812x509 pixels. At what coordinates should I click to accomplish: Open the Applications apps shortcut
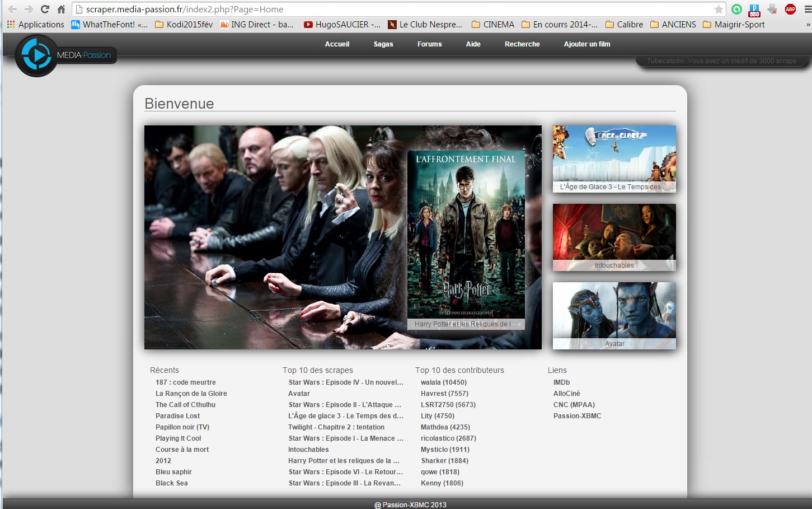(x=35, y=25)
